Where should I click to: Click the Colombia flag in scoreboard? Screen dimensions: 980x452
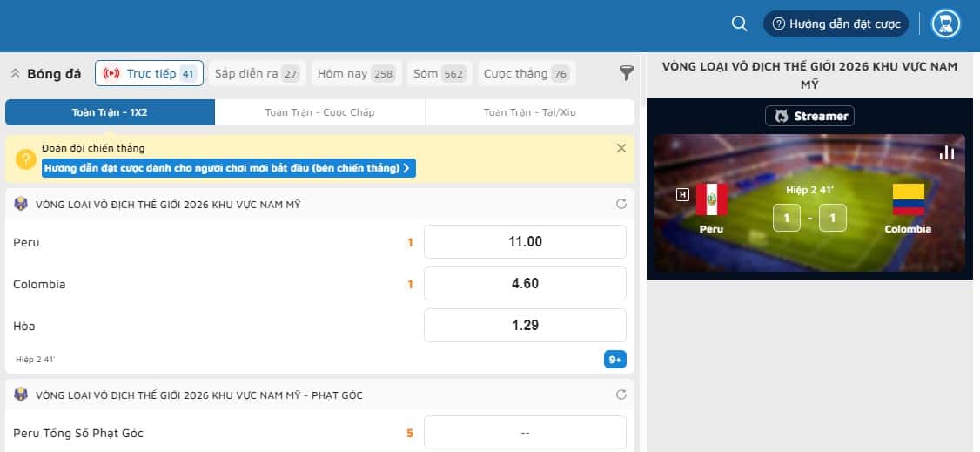tap(908, 199)
